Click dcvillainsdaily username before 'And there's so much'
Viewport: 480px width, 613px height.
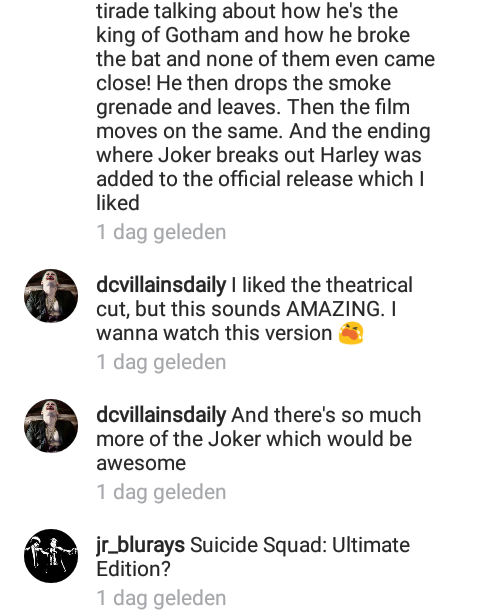[161, 415]
